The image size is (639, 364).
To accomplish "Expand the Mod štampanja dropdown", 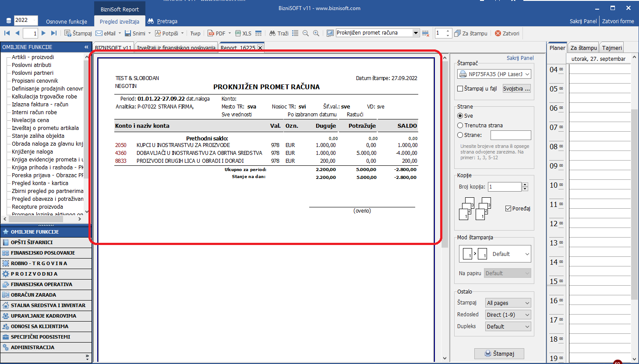I will pos(495,254).
